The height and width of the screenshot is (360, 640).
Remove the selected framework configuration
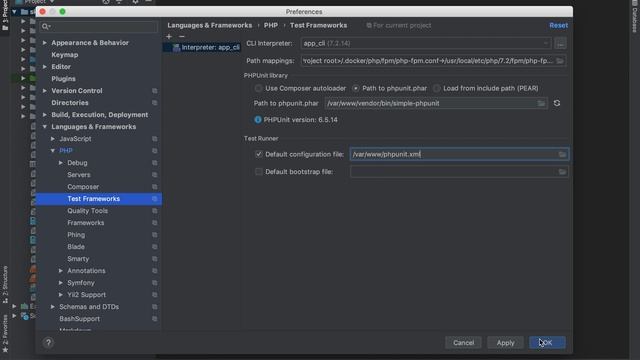point(182,36)
